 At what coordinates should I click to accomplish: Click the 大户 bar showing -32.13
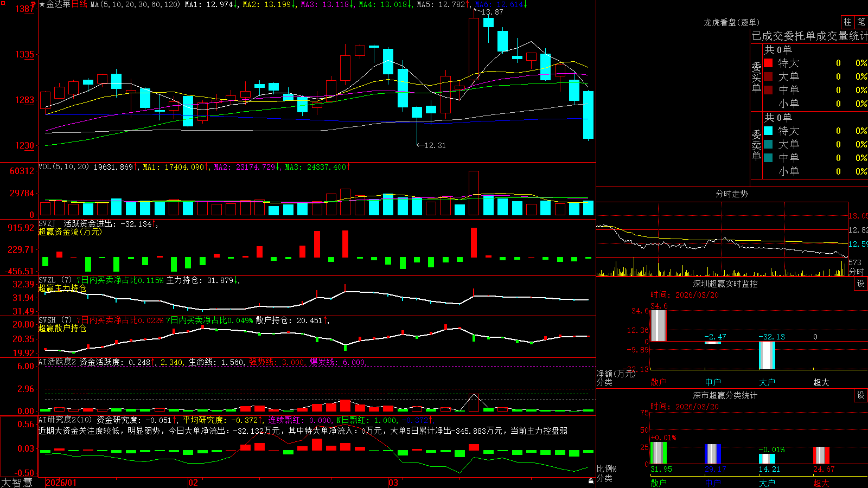[x=767, y=355]
